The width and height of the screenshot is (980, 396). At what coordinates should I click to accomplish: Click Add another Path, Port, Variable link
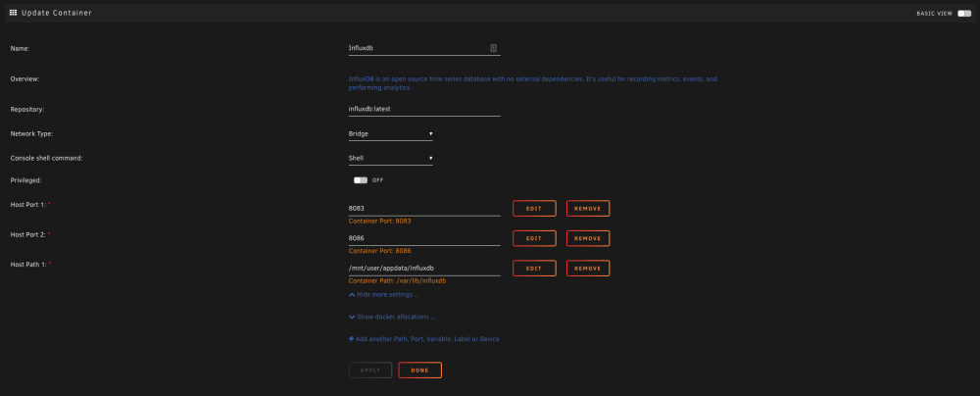tap(427, 339)
